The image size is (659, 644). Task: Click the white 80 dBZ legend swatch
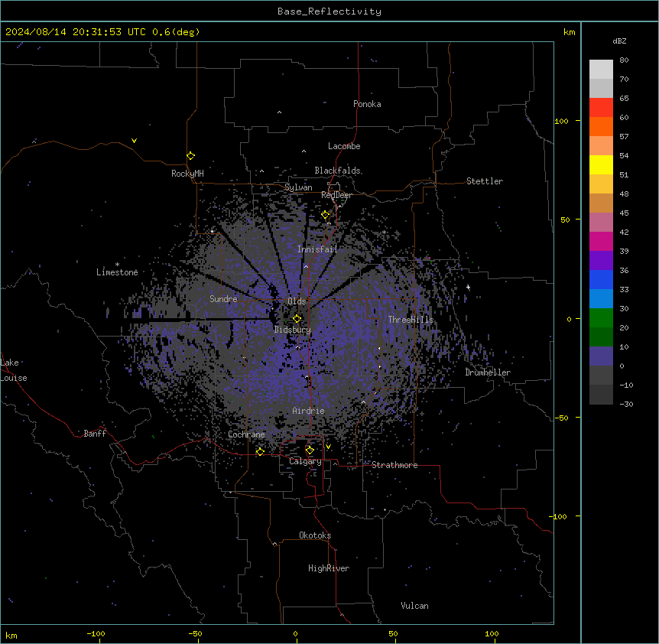[x=601, y=70]
